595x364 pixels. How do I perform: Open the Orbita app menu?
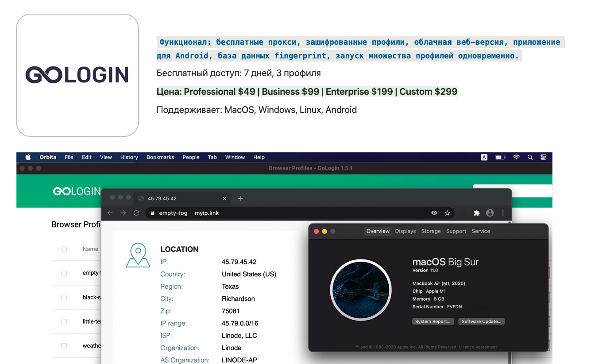[48, 157]
